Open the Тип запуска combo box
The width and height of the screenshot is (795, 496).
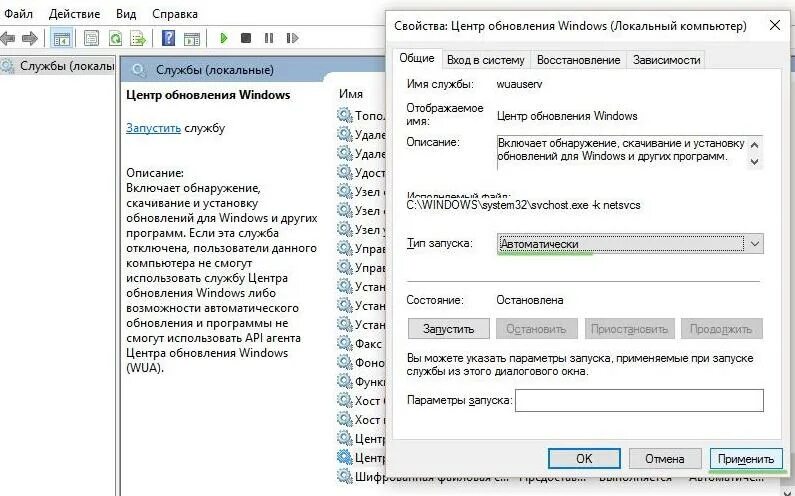(630, 244)
